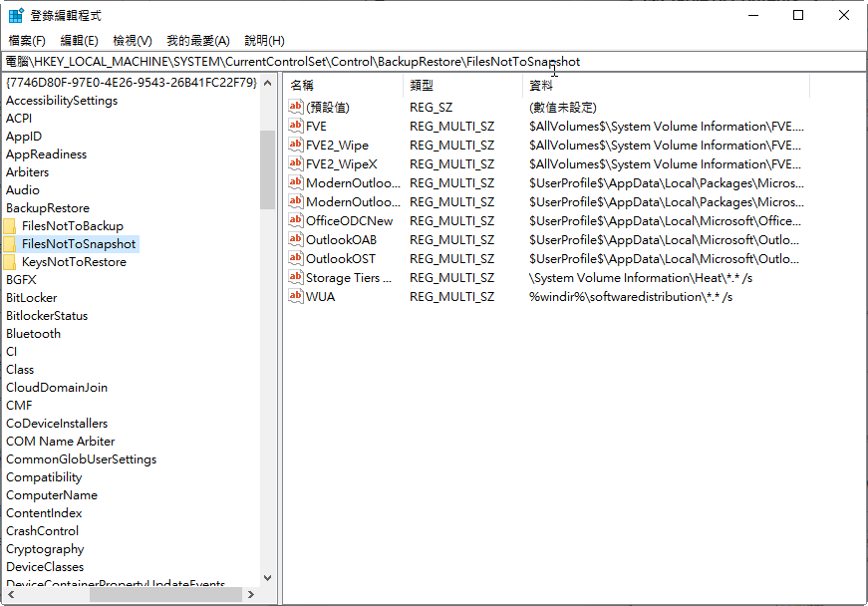The width and height of the screenshot is (868, 606).
Task: Click the FilesNotToBackup folder icon
Action: (x=10, y=226)
